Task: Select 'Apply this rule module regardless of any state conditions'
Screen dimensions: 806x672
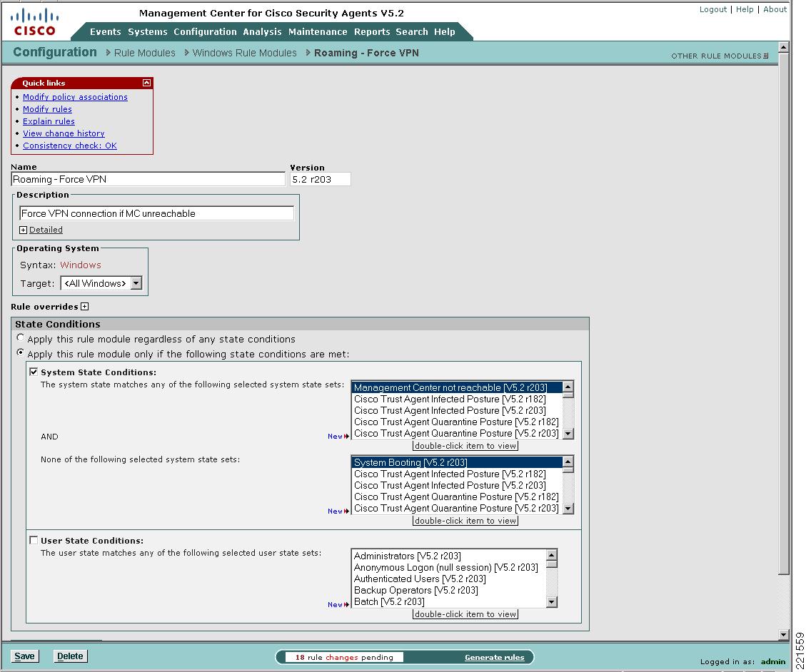Action: point(20,337)
